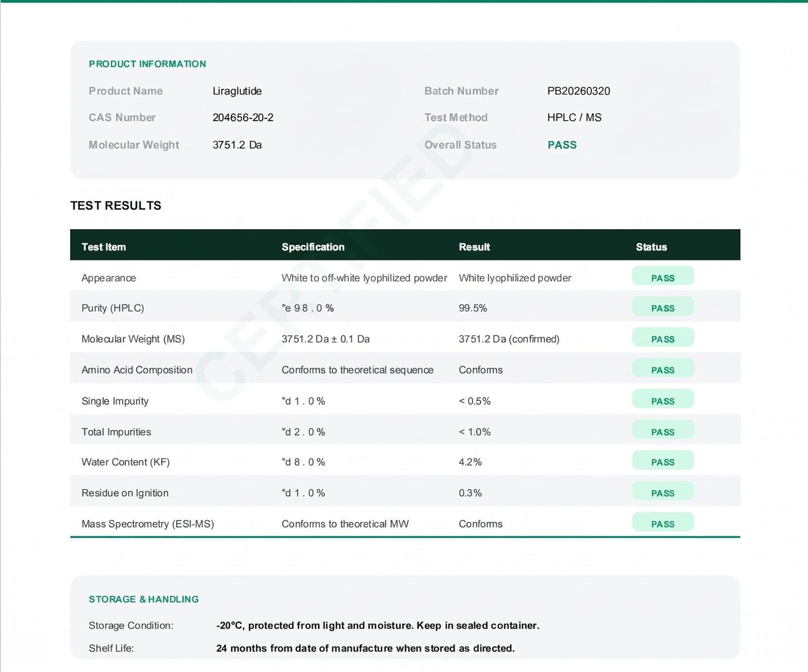Select the Amino Acid Composition row label

coord(137,370)
